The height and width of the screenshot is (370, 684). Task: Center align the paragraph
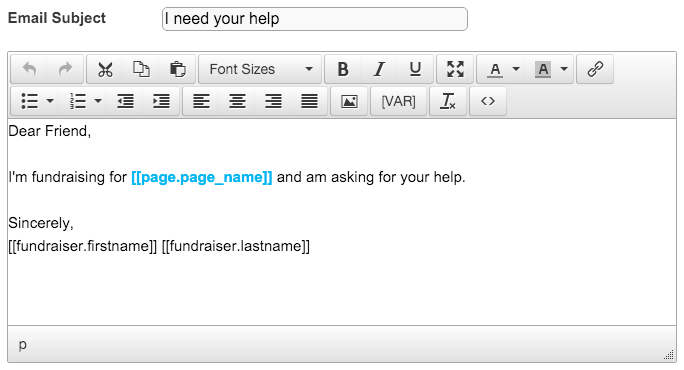tap(237, 101)
